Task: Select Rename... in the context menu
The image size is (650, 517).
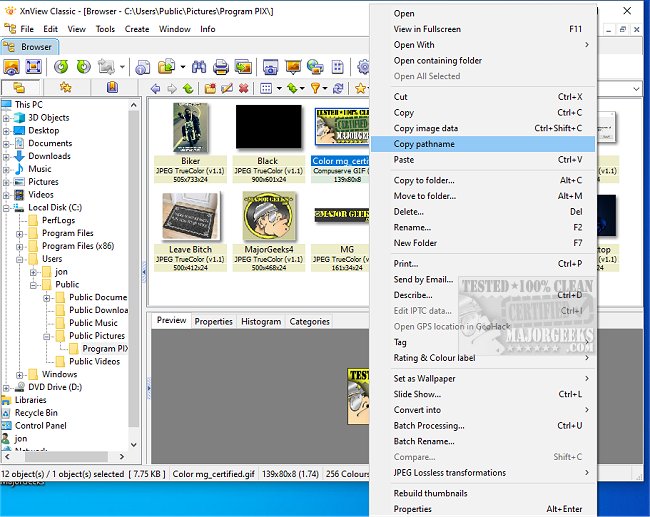Action: pyautogui.click(x=412, y=227)
